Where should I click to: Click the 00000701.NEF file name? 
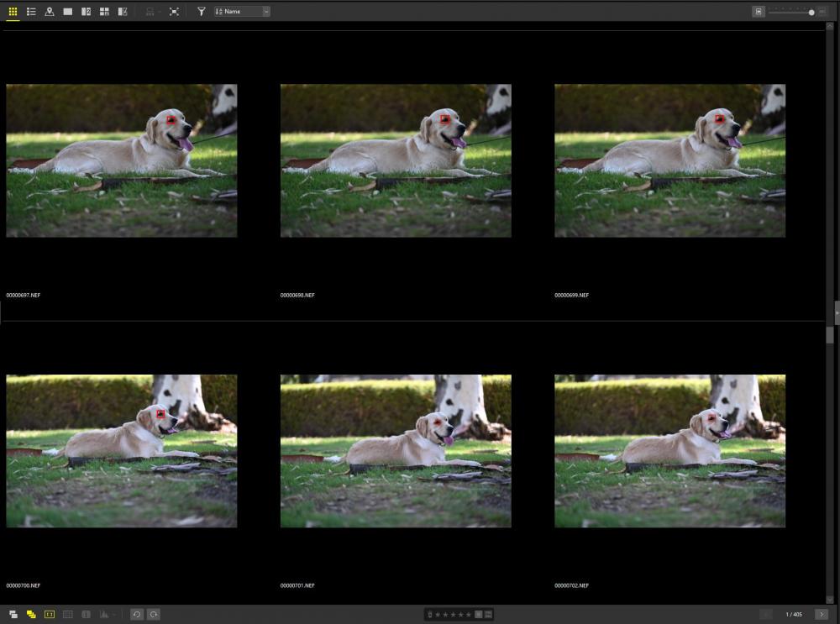pos(297,585)
